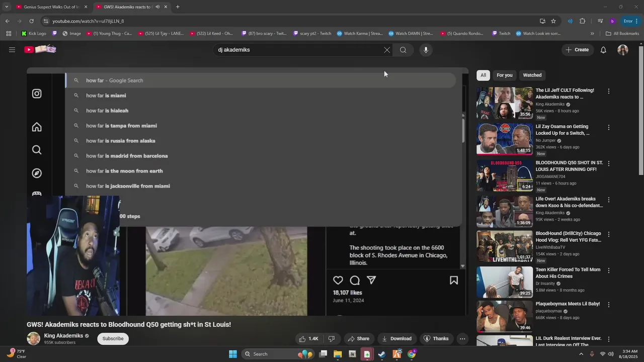Open BloodHound DrillCity Chicago Hood Vlog title
Viewport: 644px width, 362px height.
[x=569, y=237]
